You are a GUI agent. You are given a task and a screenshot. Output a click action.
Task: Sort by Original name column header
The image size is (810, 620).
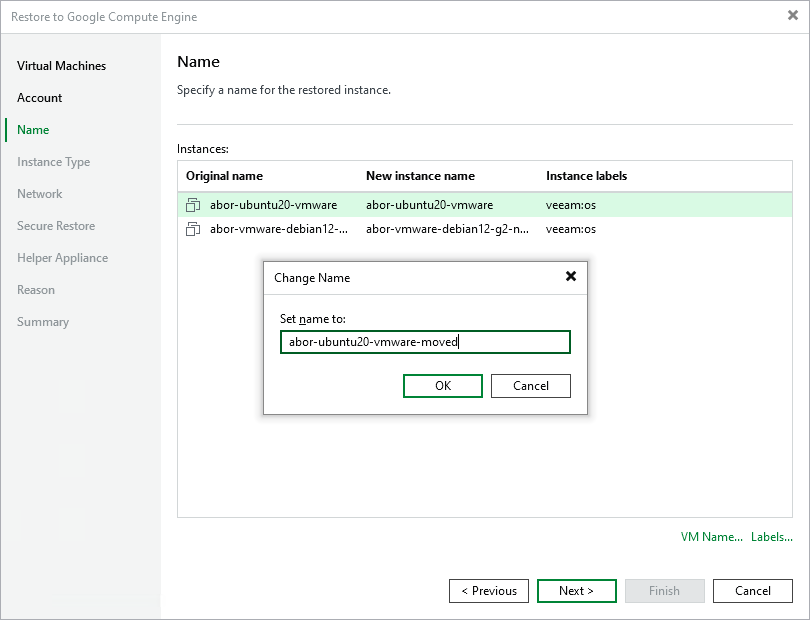224,176
